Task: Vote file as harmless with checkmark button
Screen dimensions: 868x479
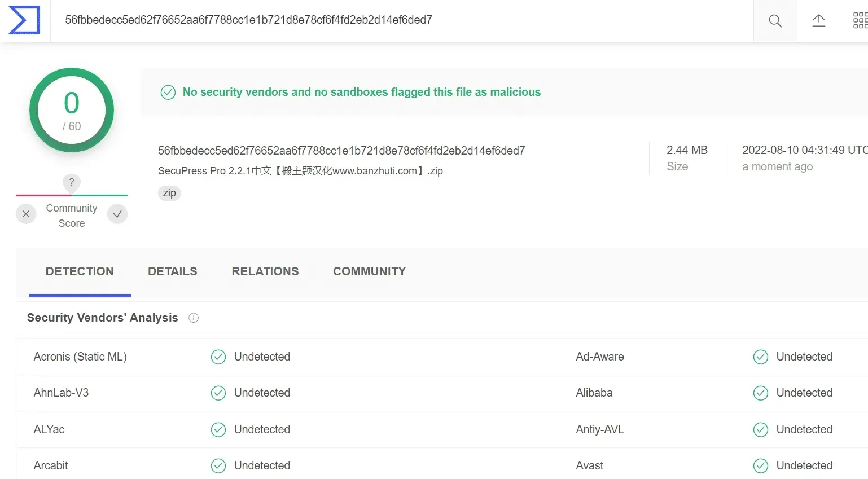Action: pyautogui.click(x=117, y=214)
